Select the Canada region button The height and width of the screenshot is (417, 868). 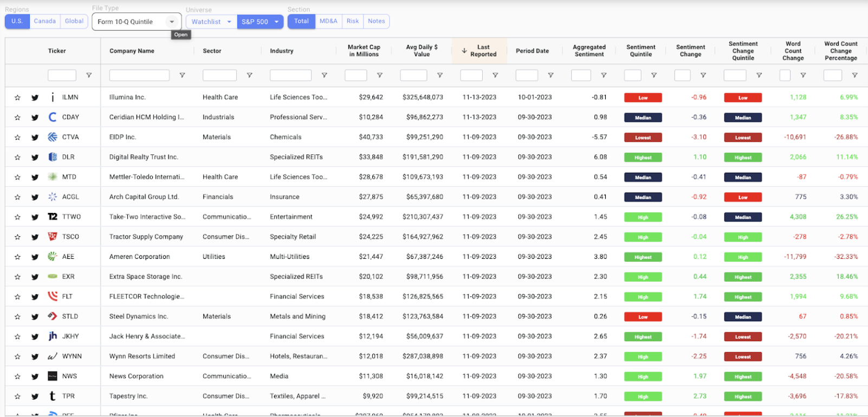coord(45,21)
